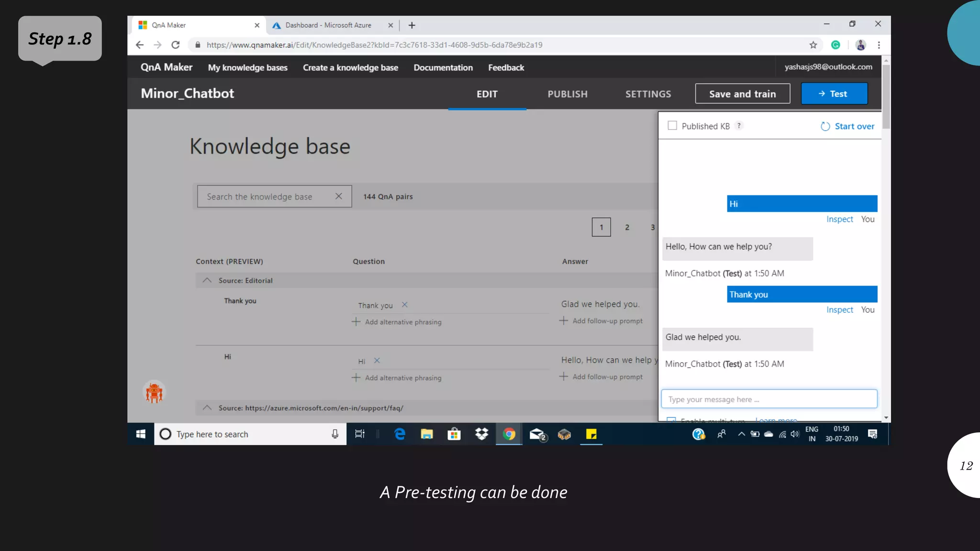Toggle the Published KB checkbox
Viewport: 980px width, 551px height.
(672, 126)
